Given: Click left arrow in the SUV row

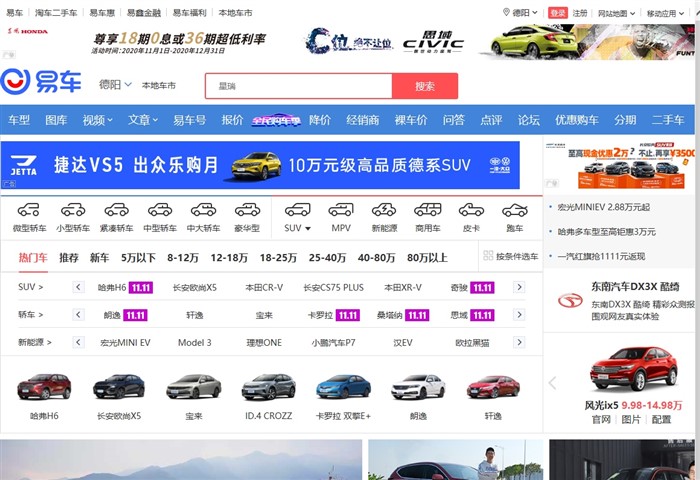Looking at the screenshot, I should tap(78, 287).
